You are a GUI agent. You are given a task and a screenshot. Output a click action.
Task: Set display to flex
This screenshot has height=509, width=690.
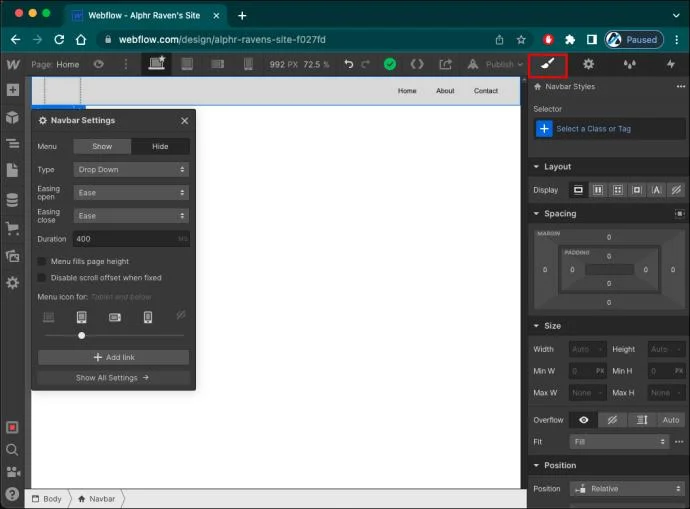(x=598, y=190)
